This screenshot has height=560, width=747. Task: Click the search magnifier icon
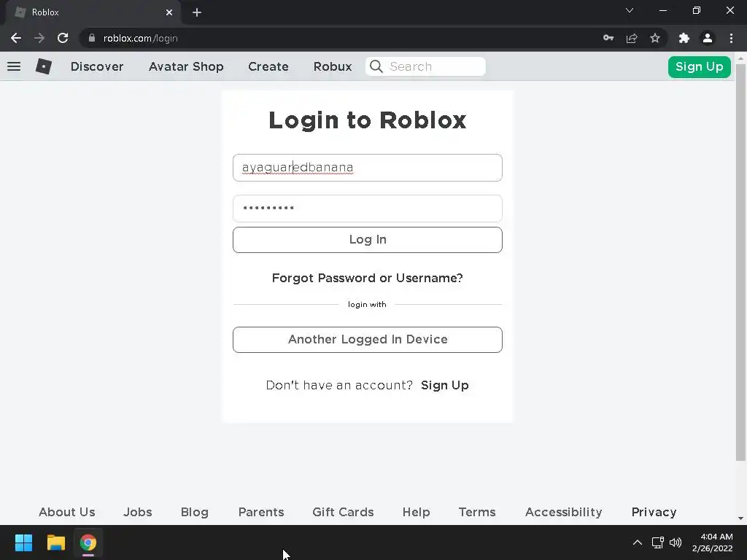[x=376, y=66]
